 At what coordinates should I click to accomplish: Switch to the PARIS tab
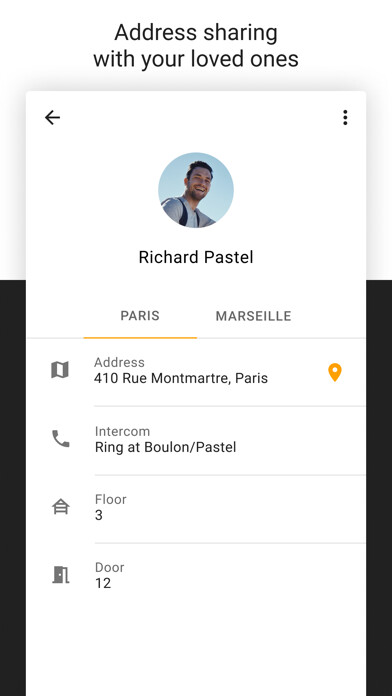140,316
